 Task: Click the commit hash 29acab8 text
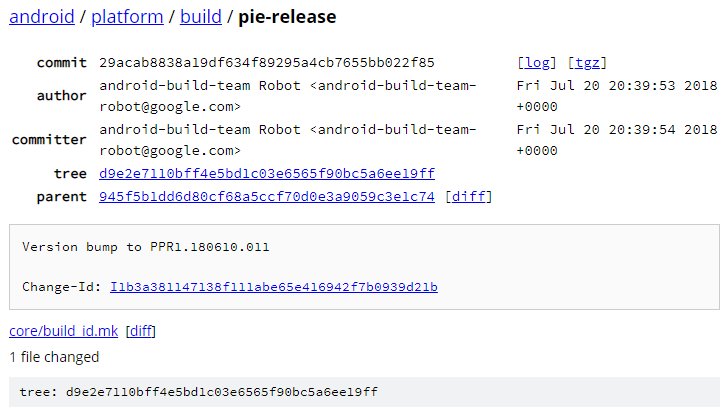point(267,63)
